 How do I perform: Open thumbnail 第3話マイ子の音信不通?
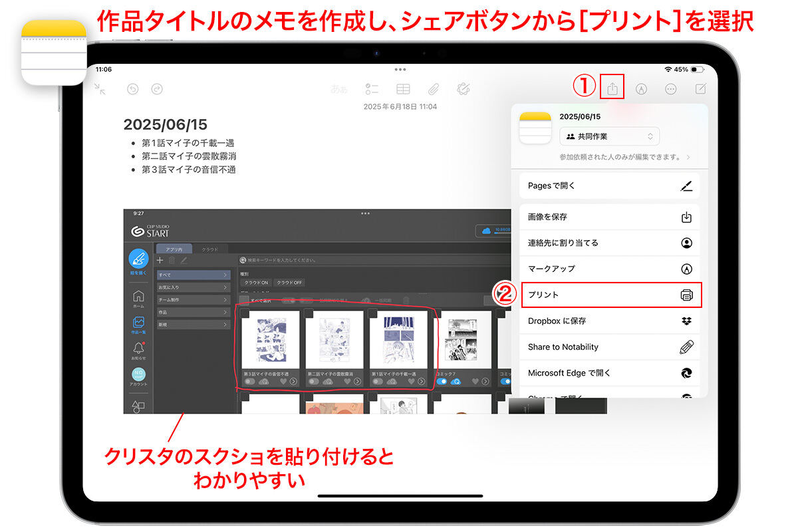point(269,339)
